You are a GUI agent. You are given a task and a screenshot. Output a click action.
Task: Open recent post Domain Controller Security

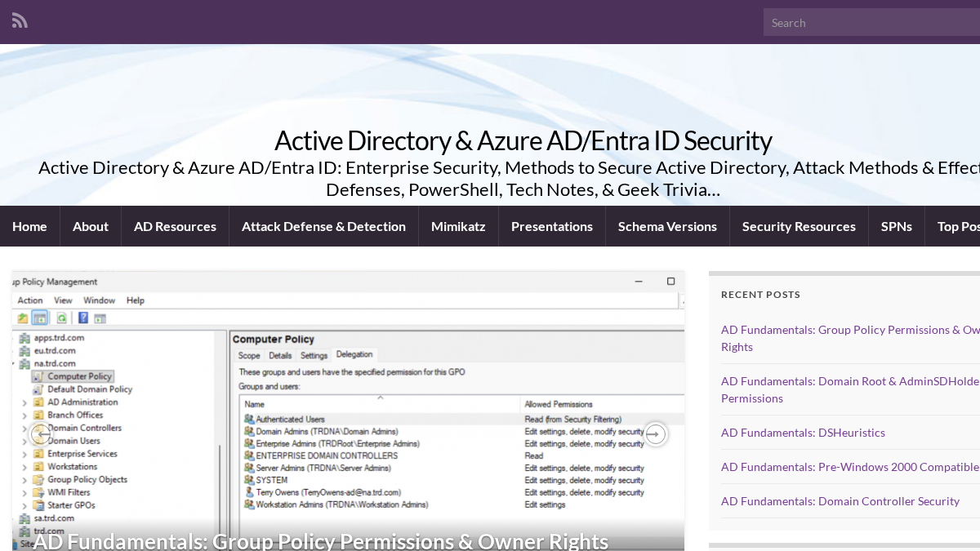840,501
